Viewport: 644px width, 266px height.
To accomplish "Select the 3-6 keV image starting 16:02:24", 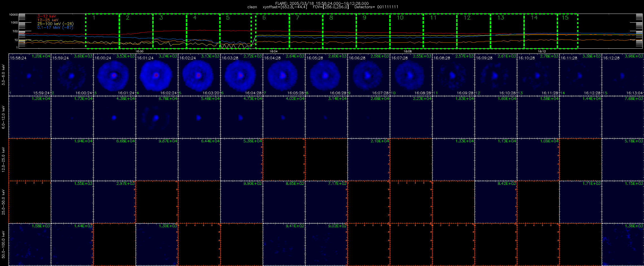I will [x=199, y=75].
